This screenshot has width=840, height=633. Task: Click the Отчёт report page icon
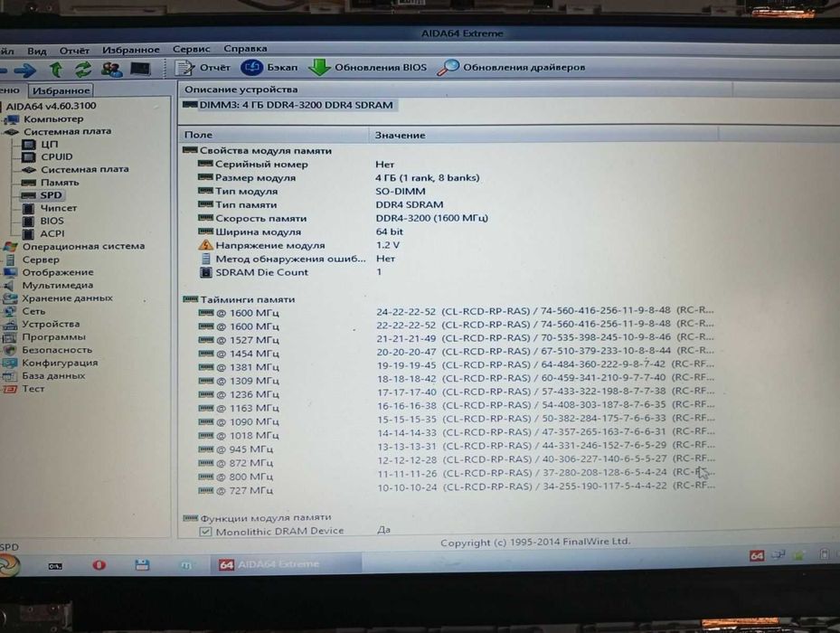point(184,68)
